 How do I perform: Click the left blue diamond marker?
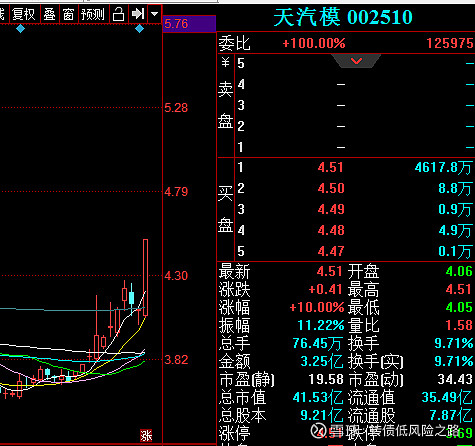[20, 29]
